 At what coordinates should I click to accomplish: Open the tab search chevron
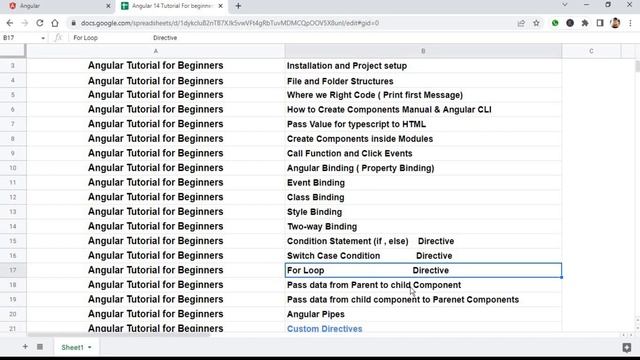[565, 5]
